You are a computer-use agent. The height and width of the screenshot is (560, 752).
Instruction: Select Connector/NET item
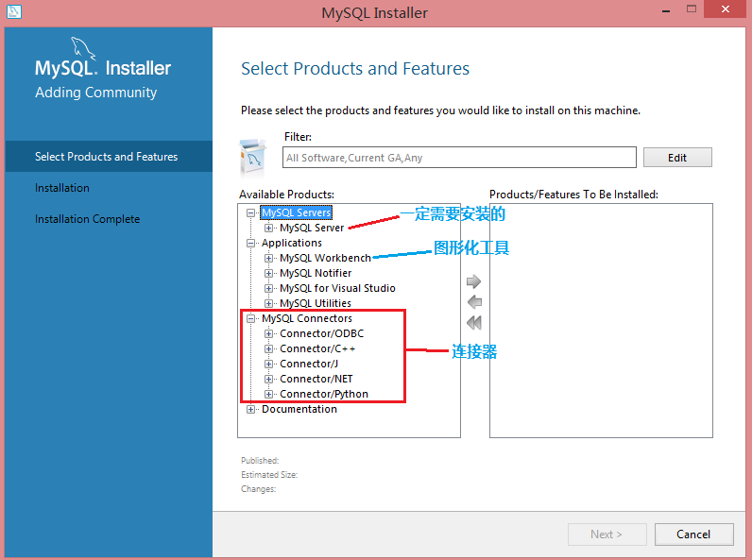click(316, 379)
